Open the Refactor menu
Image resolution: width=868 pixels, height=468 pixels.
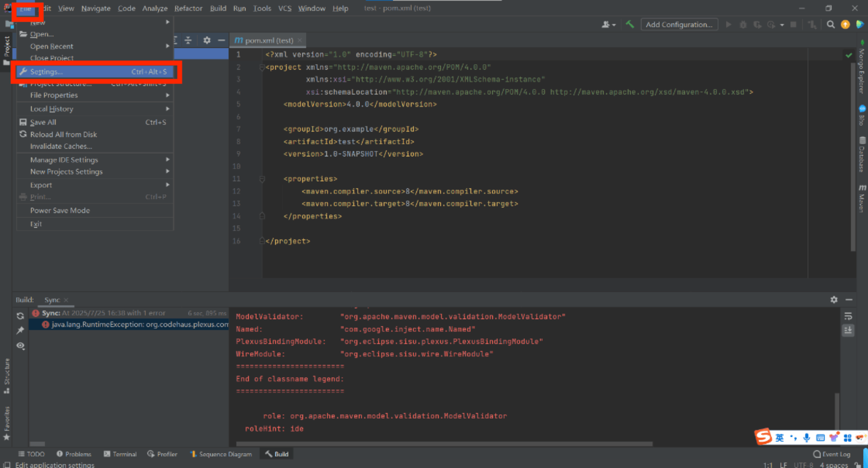[x=189, y=8]
